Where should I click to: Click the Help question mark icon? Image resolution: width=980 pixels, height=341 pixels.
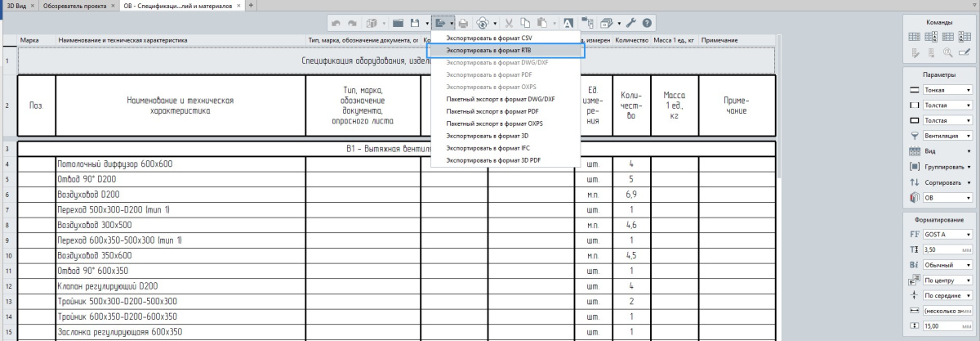[x=647, y=24]
